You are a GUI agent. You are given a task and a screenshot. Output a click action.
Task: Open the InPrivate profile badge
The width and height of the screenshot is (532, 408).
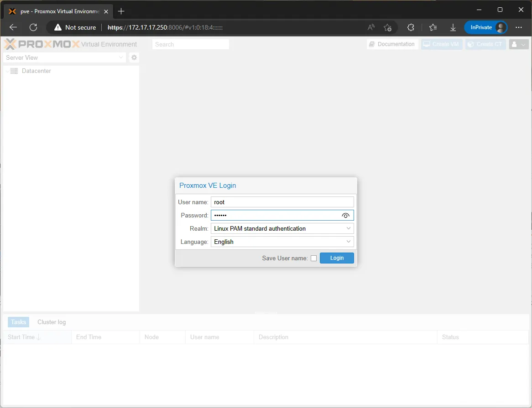(x=485, y=27)
